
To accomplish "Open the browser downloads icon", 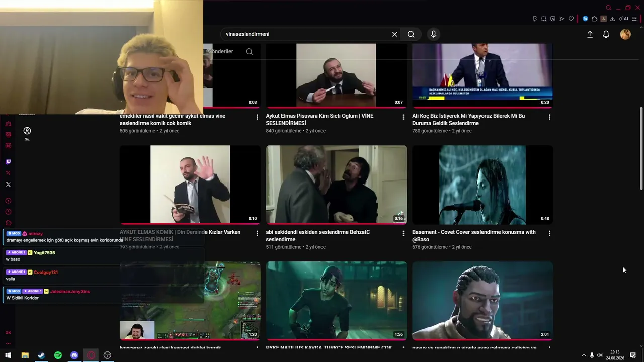I will click(x=612, y=19).
